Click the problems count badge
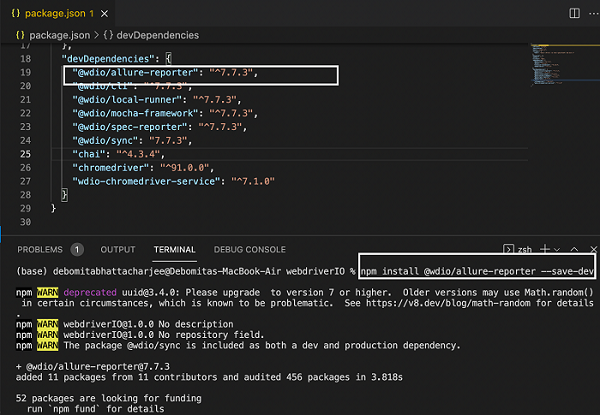 [78, 249]
